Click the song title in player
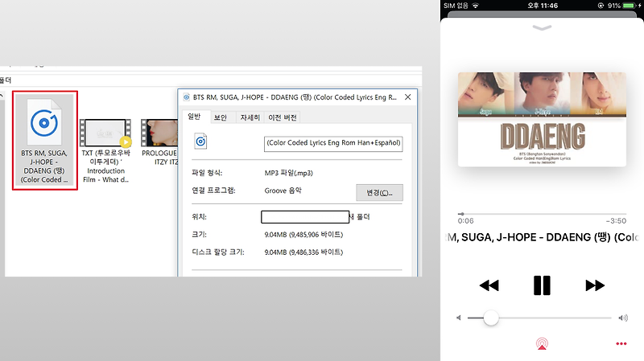The image size is (644, 361). tap(542, 237)
